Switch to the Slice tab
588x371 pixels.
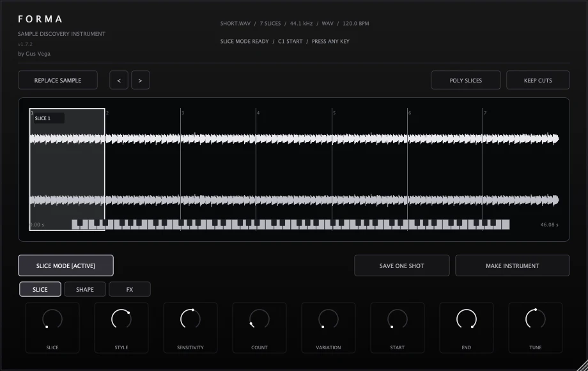(40, 289)
